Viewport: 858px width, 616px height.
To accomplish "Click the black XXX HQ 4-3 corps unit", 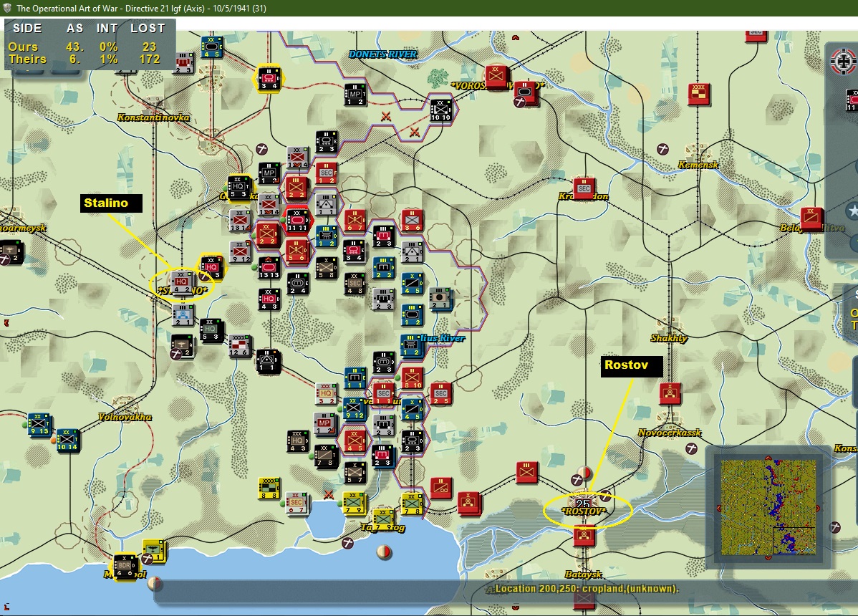I will pos(298,441).
